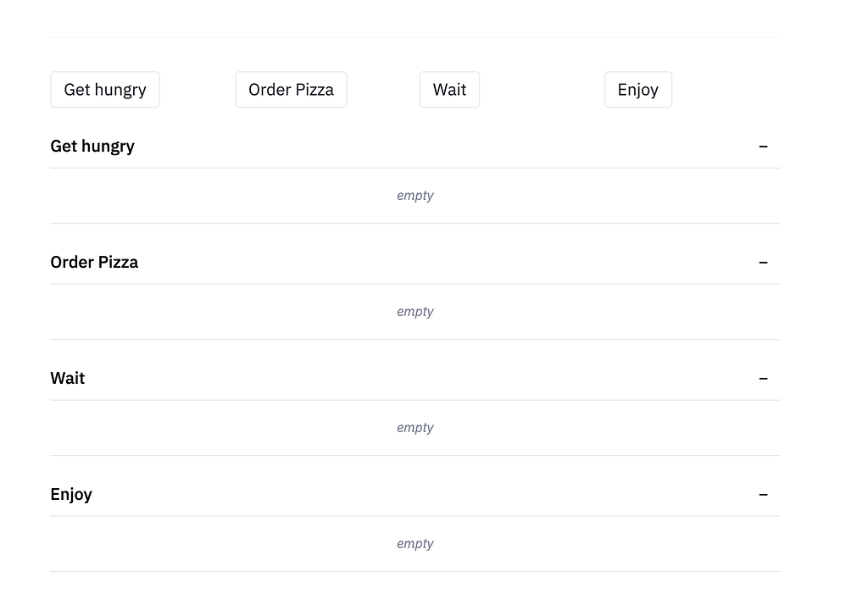The image size is (868, 616).
Task: Click the minus icon beside Get hungry
Action: 763,146
